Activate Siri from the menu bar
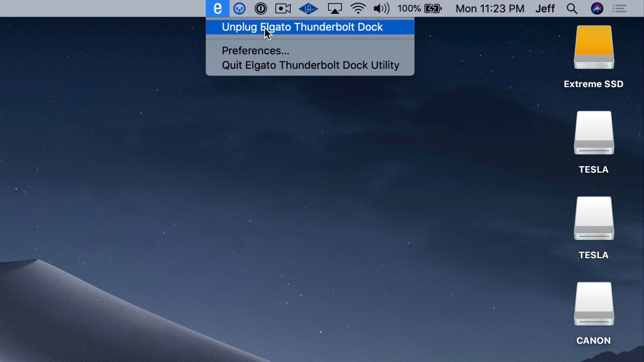Image resolution: width=644 pixels, height=362 pixels. [x=597, y=8]
